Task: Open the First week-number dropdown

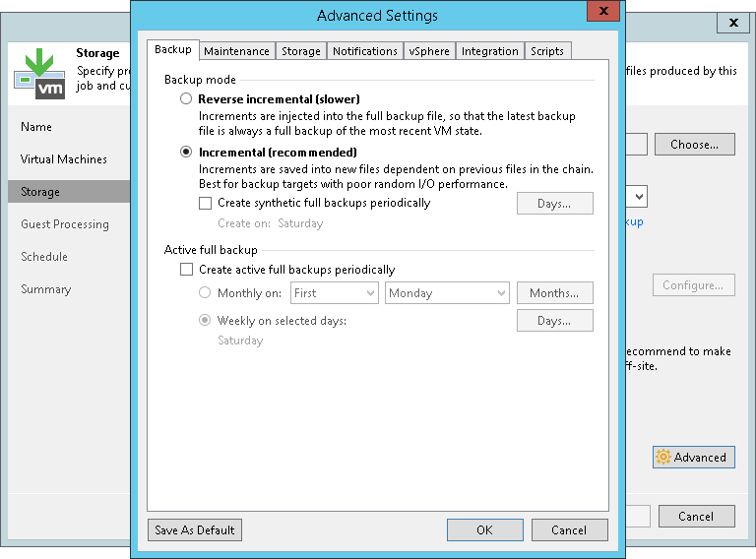Action: [x=334, y=293]
